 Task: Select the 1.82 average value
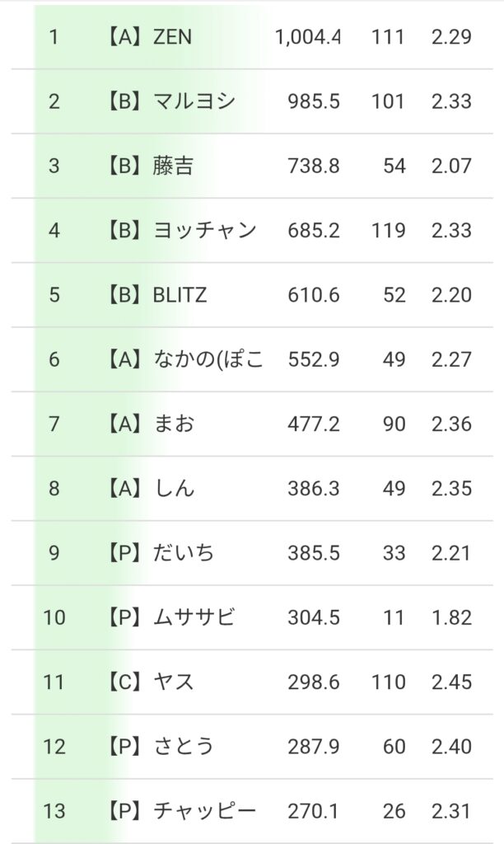(450, 617)
